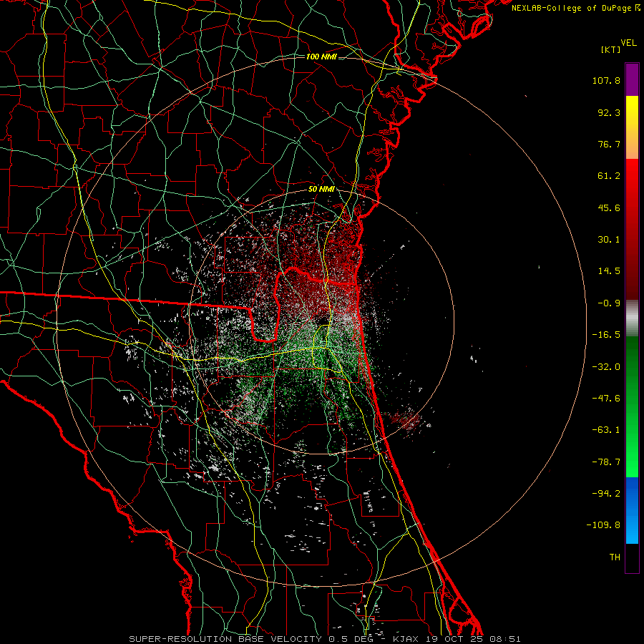Click the -78.7 legend value
The image size is (644, 644).
(606, 462)
